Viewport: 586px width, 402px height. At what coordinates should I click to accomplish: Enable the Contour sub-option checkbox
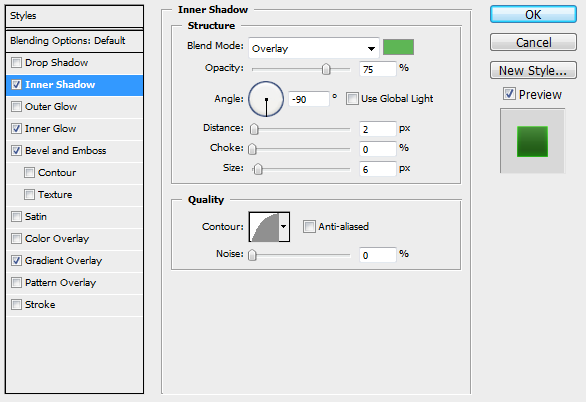pos(29,173)
